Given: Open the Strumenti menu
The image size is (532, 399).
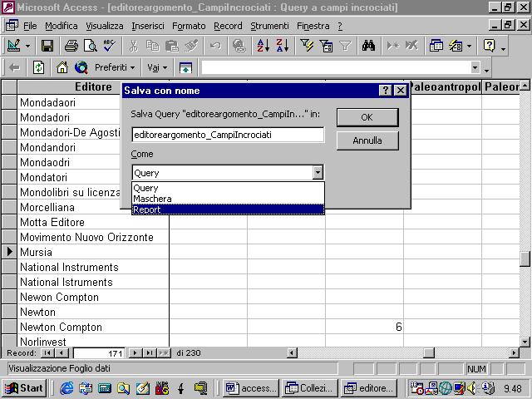Looking at the screenshot, I should [x=269, y=26].
